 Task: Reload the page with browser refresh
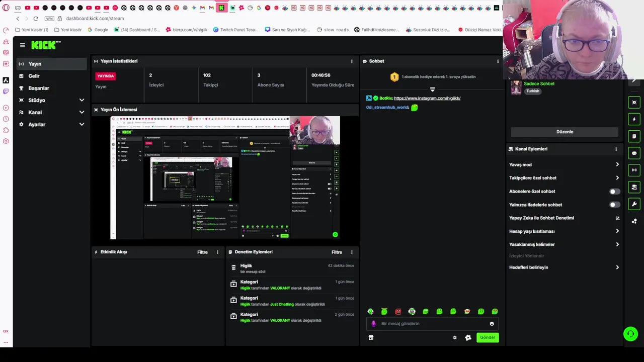coord(36,19)
